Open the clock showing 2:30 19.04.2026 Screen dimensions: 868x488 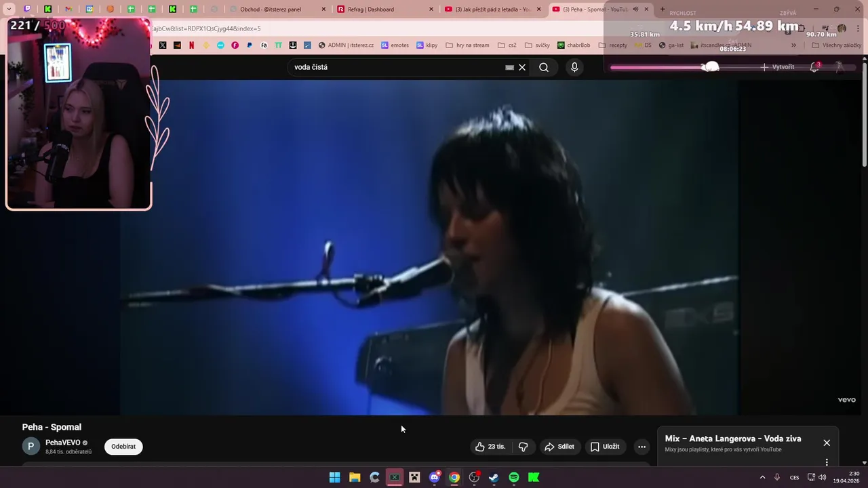coord(846,477)
